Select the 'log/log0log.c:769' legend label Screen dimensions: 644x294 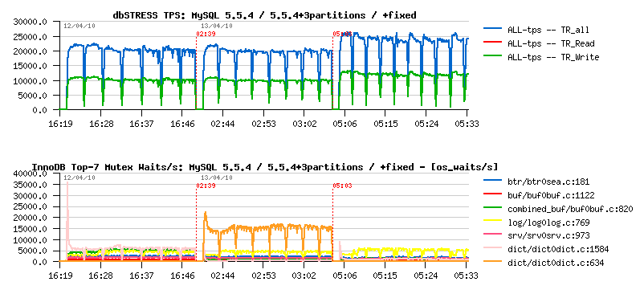tap(548, 223)
